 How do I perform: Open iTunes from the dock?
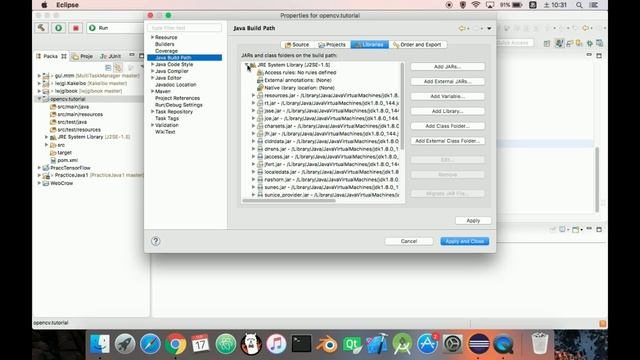point(276,344)
